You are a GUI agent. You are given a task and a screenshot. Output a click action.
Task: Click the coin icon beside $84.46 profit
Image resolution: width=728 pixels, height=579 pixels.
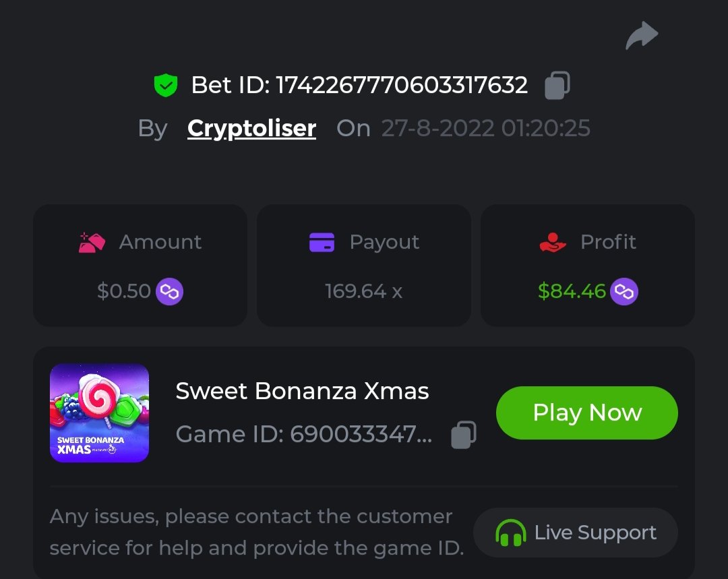point(624,292)
